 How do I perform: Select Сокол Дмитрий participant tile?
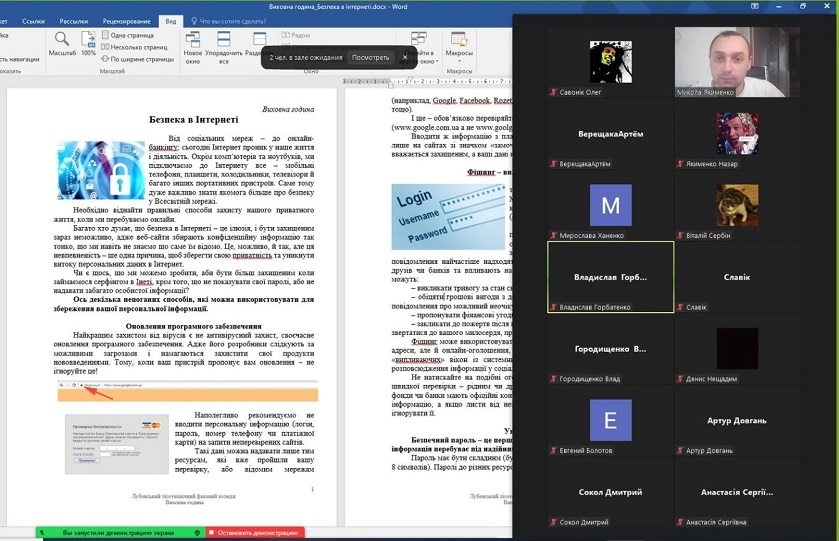(x=611, y=492)
